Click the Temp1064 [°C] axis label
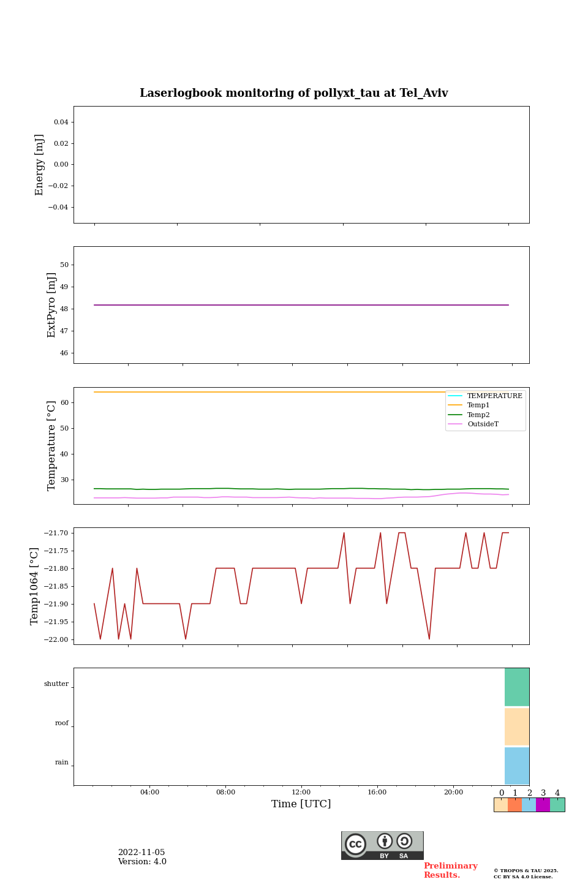 coord(34,586)
